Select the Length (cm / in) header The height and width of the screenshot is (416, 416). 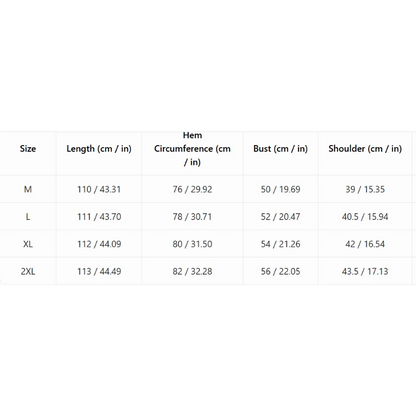point(99,149)
